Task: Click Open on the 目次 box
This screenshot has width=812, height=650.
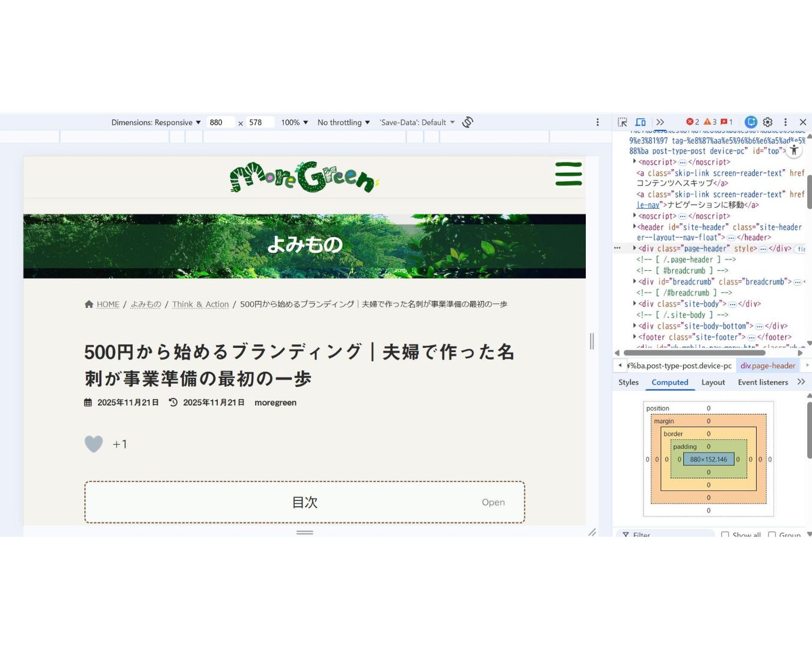Action: 493,503
